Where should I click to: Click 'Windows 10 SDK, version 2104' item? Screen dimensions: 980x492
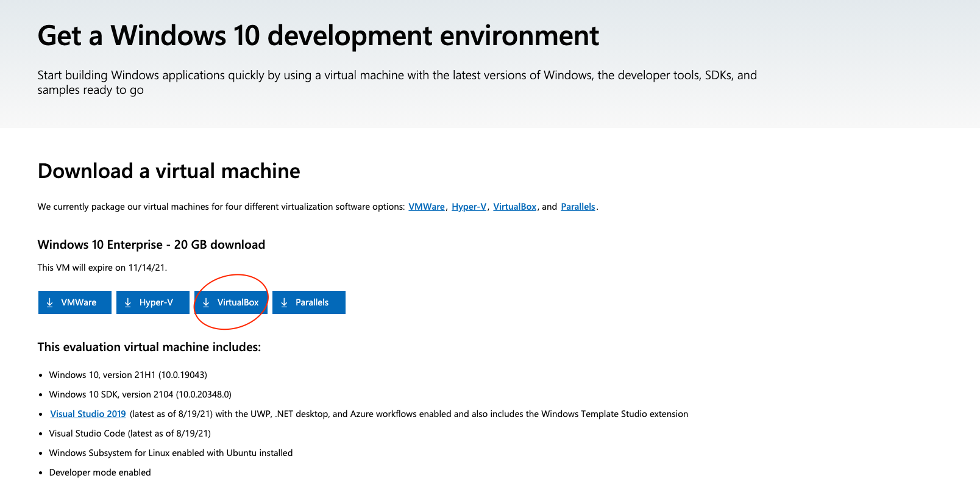[140, 394]
